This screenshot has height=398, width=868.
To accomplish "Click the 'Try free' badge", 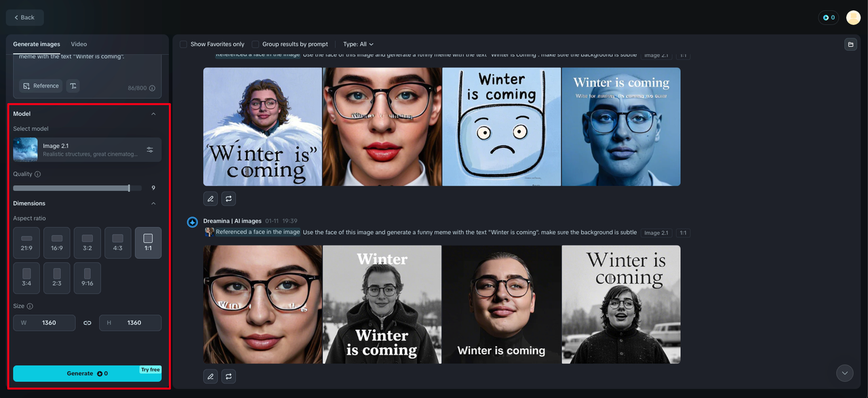I will (x=150, y=370).
